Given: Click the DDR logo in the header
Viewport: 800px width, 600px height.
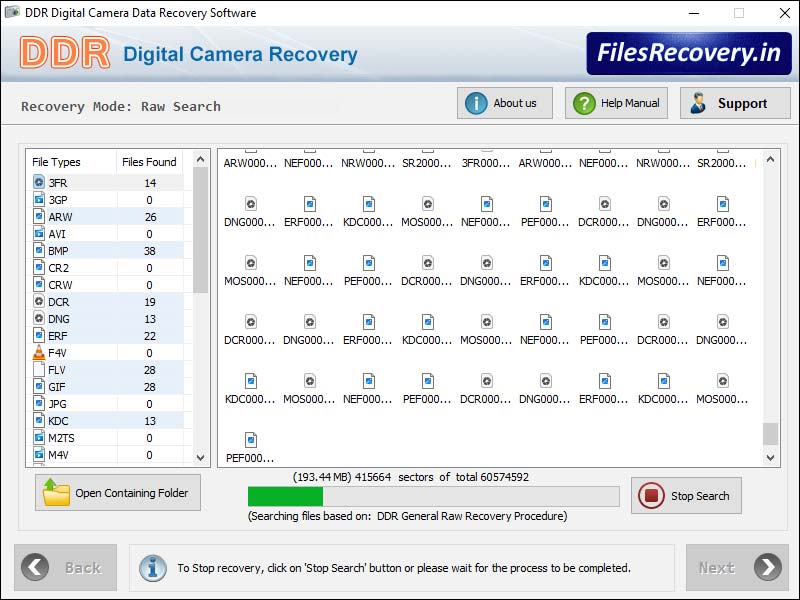Looking at the screenshot, I should click(65, 53).
